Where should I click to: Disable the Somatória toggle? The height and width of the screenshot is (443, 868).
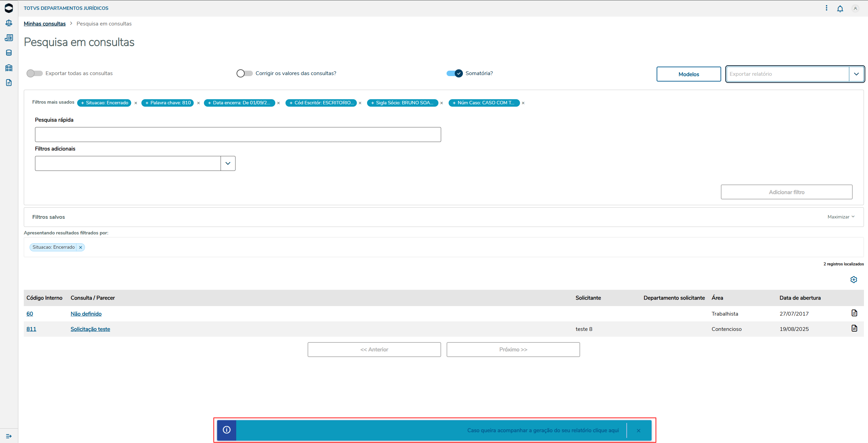click(x=454, y=73)
